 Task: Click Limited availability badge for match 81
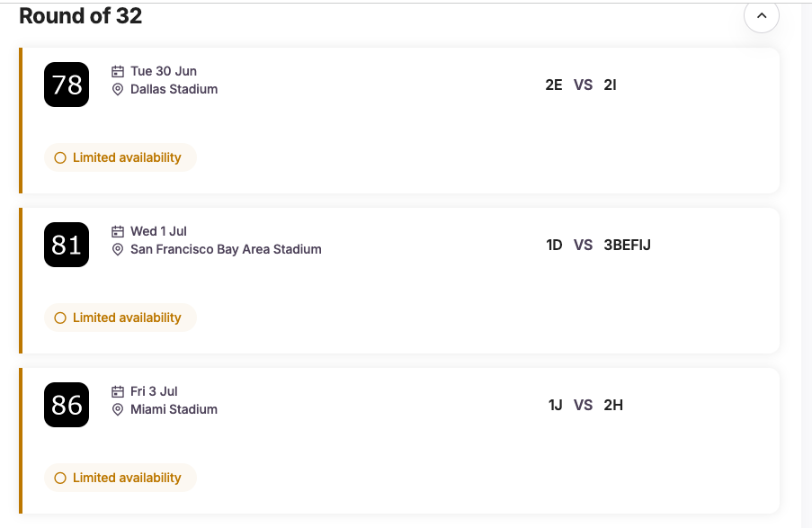click(120, 318)
